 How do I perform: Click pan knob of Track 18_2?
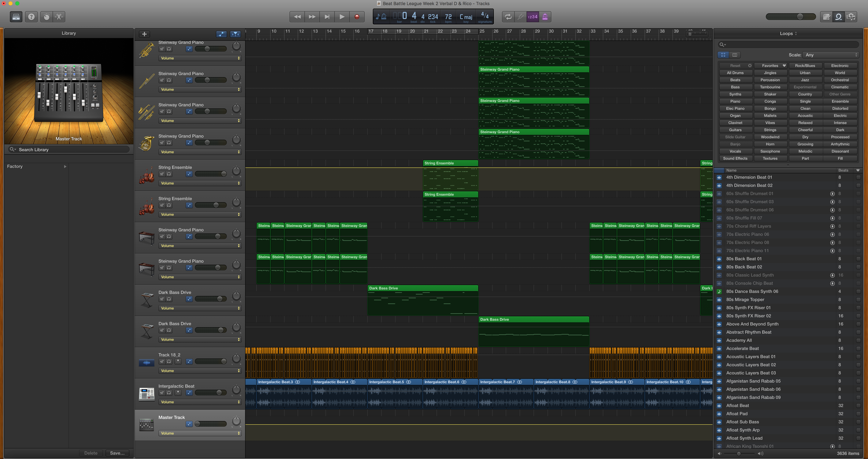coord(237,359)
